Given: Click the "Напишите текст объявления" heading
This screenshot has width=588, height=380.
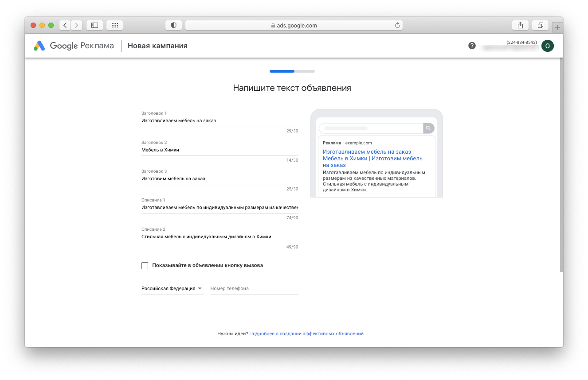Looking at the screenshot, I should click(292, 88).
